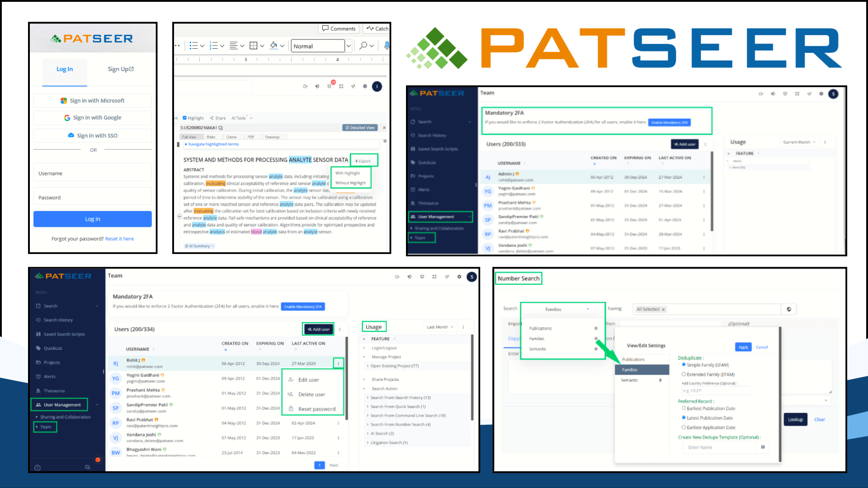
Task: Select Without Highlight export option
Action: point(351,183)
